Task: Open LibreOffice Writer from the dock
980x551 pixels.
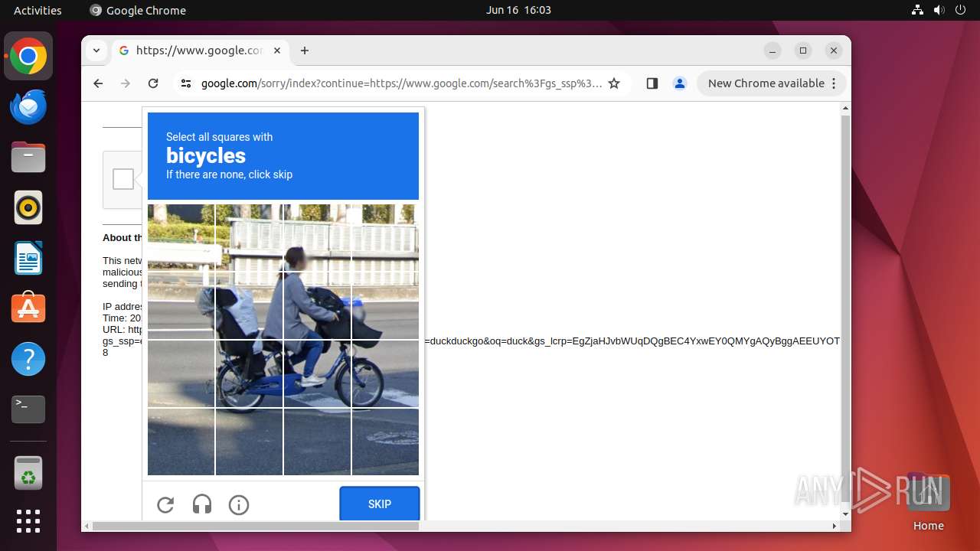Action: [x=28, y=258]
